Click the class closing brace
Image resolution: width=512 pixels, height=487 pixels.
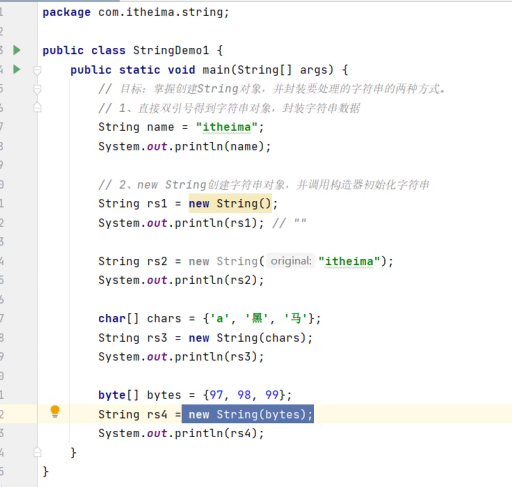click(46, 472)
